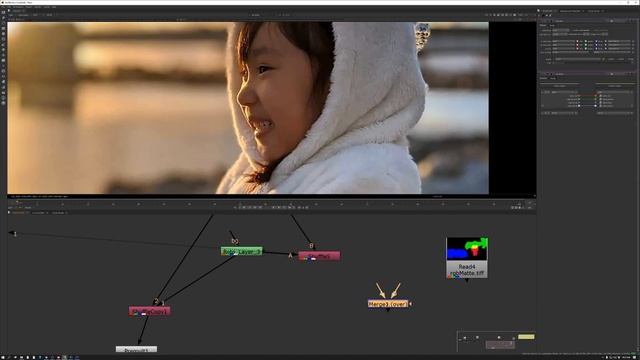Screen dimensions: 640x360
Task: Toggle red checkbox on A channels row
Action: [577, 41]
